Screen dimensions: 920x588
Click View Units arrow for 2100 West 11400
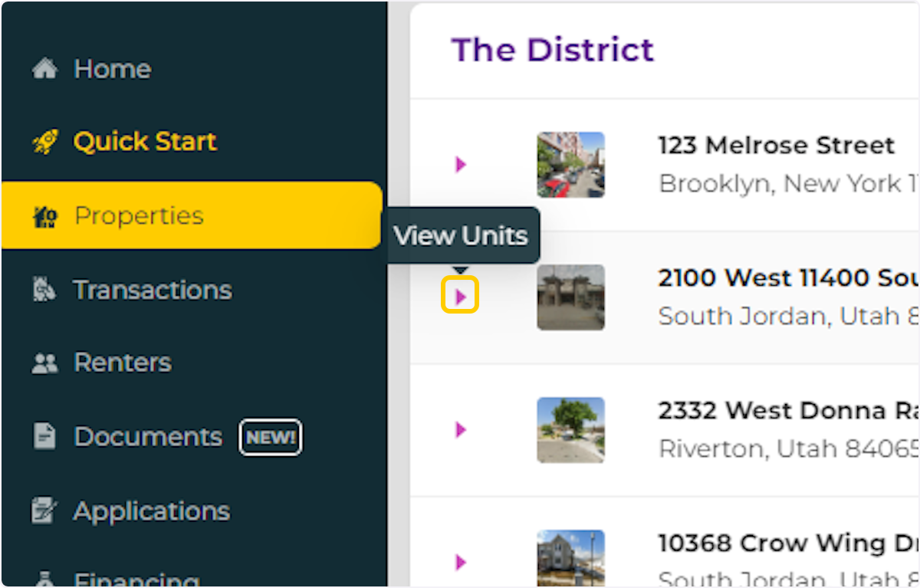point(460,294)
